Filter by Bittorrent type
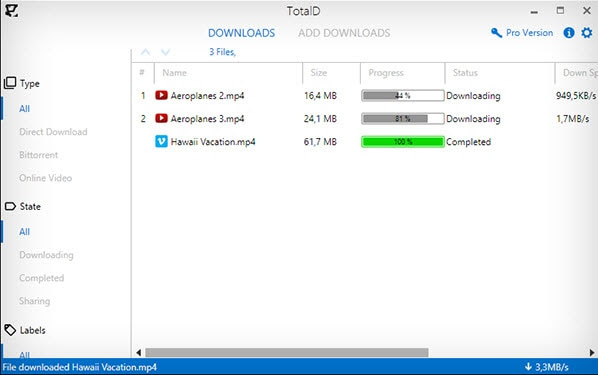 pos(39,155)
